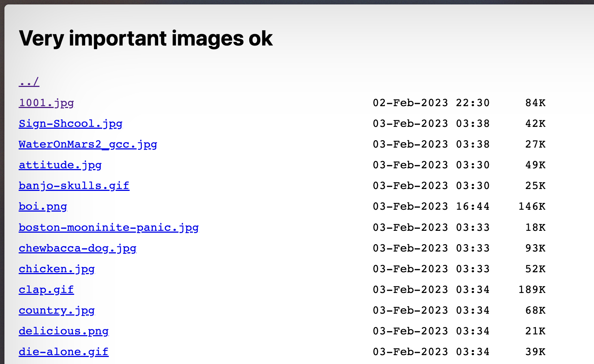View the attitude.jpg file

pos(60,165)
